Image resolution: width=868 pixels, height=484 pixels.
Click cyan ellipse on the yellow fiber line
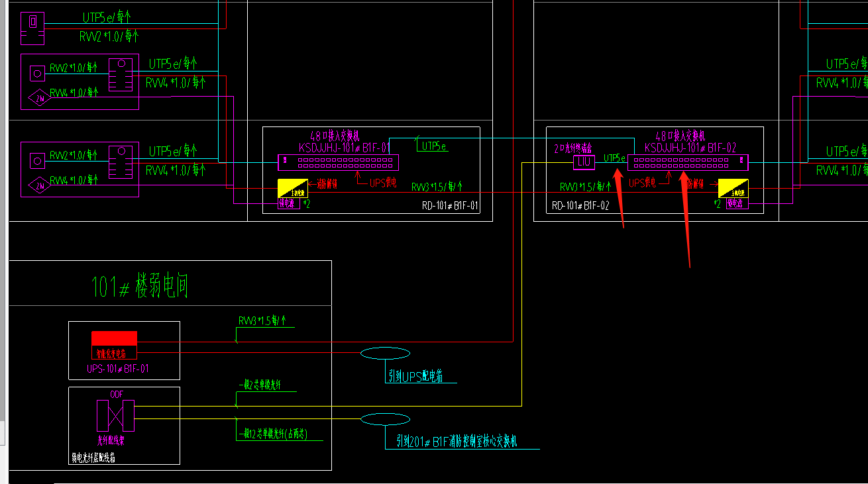[385, 419]
